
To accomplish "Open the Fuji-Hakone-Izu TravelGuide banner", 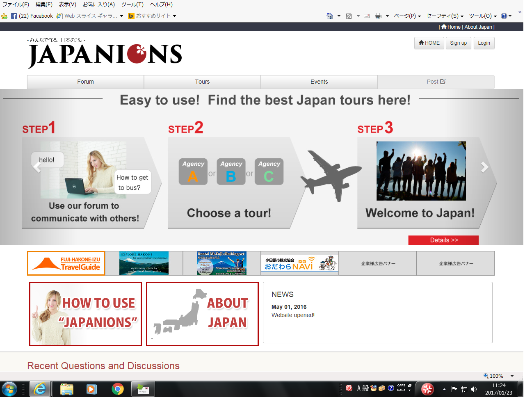I will (x=66, y=263).
